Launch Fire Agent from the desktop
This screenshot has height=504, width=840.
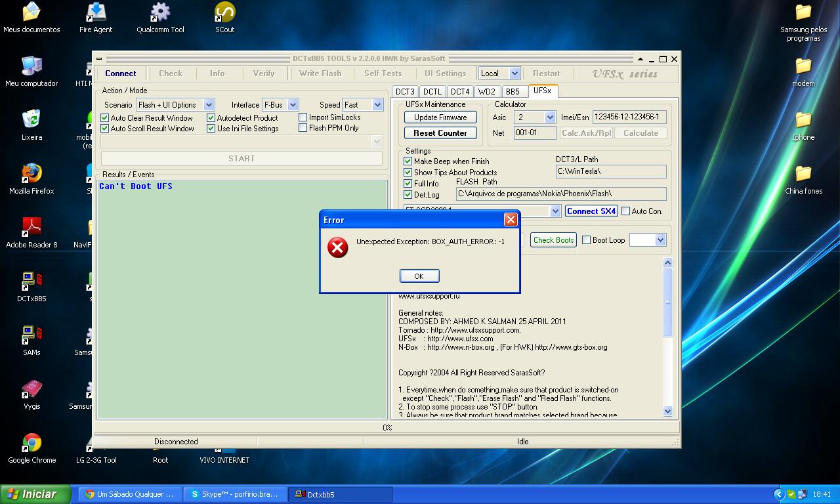(96, 17)
